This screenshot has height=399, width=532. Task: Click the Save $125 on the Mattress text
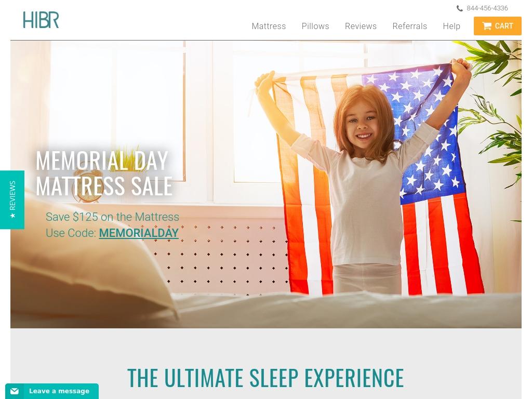tap(112, 217)
